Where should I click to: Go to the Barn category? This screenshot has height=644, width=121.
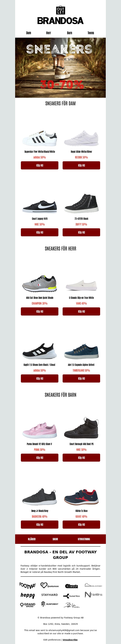(70, 33)
